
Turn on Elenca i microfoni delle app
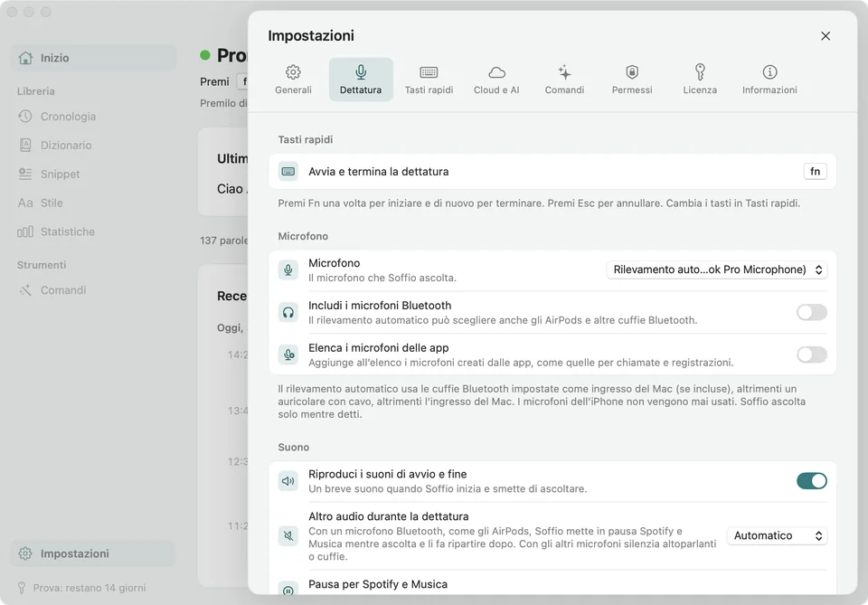click(812, 354)
